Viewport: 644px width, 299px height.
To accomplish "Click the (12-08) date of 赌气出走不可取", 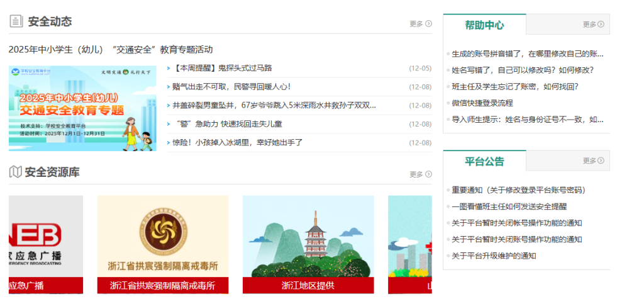I will point(420,87).
